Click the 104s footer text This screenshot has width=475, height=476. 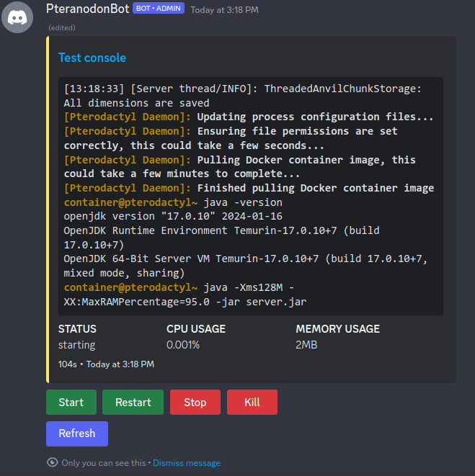[x=68, y=364]
